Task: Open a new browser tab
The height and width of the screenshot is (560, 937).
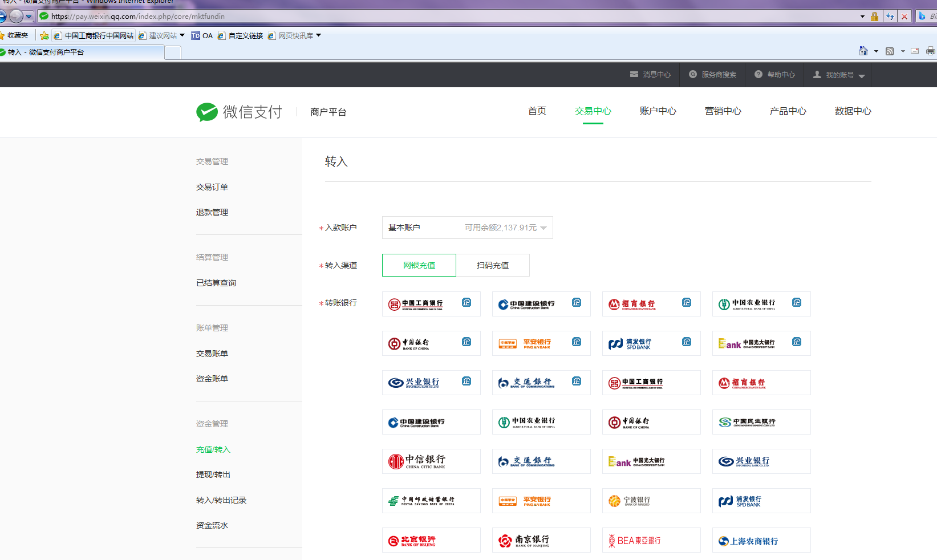Action: (x=173, y=52)
